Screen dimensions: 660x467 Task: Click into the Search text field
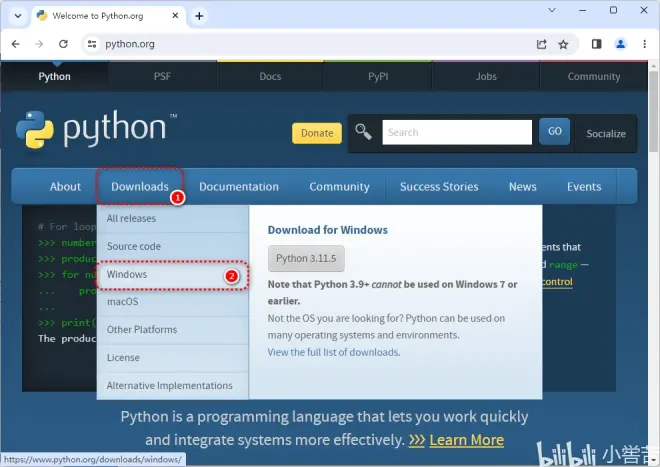coord(457,132)
